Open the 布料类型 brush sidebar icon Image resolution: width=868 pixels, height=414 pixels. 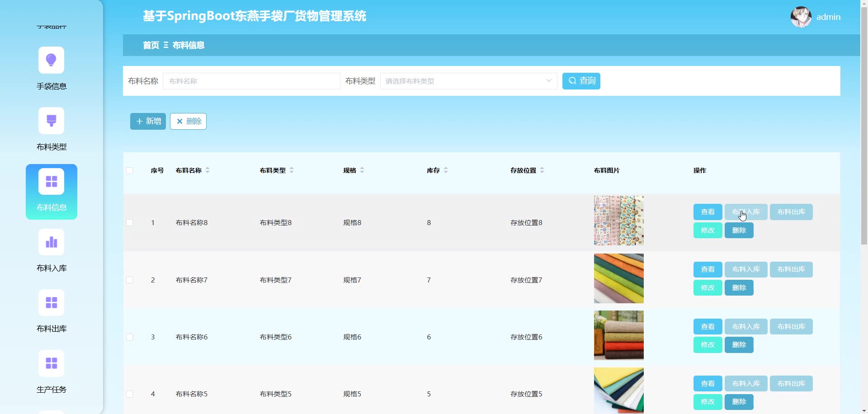tap(51, 121)
